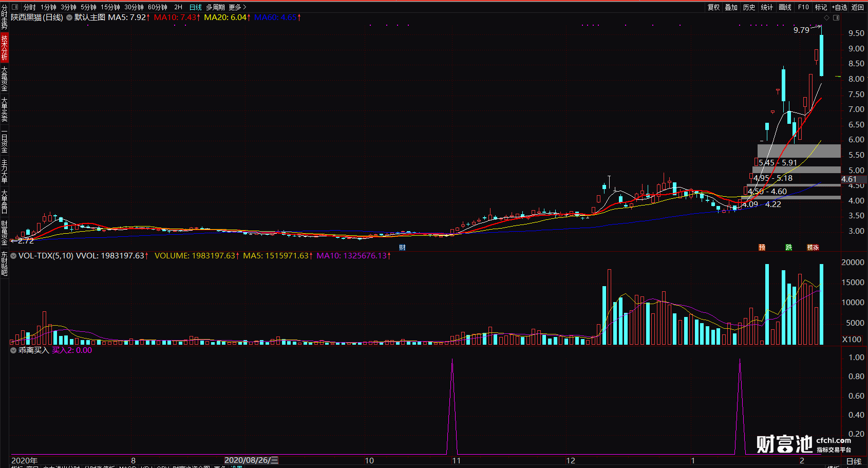Switch to 日线 daily chart
This screenshot has height=468, width=868.
coord(196,7)
